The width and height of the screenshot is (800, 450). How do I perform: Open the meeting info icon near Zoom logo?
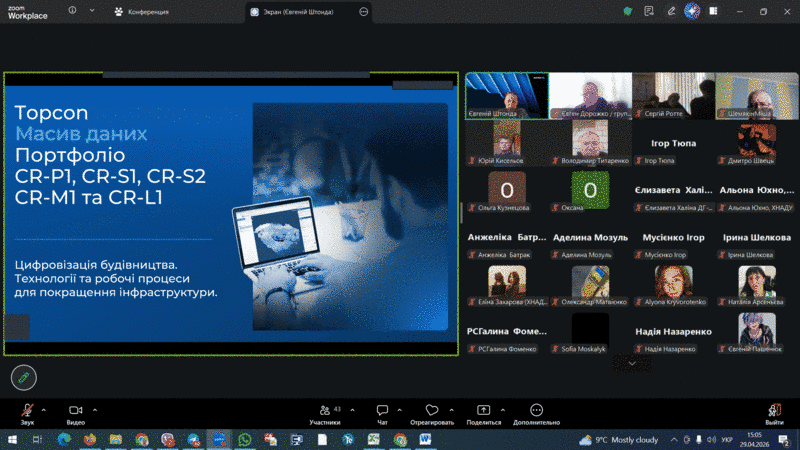point(73,11)
